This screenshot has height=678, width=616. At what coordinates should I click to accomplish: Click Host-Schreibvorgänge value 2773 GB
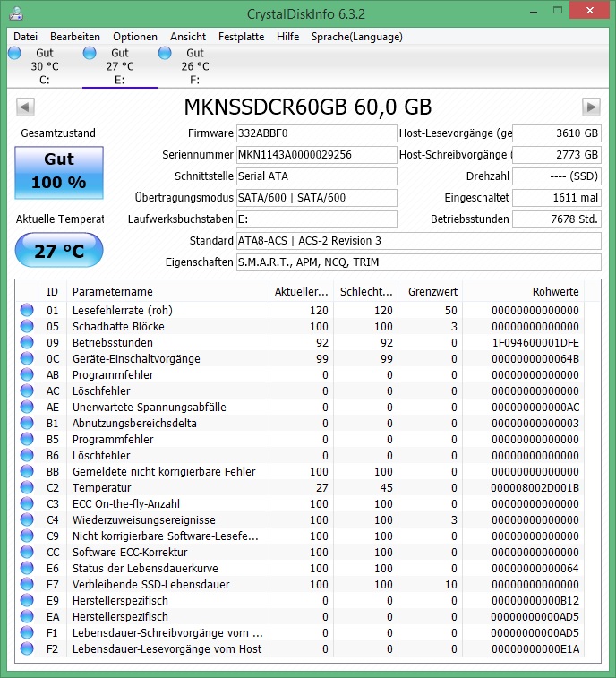coord(557,155)
